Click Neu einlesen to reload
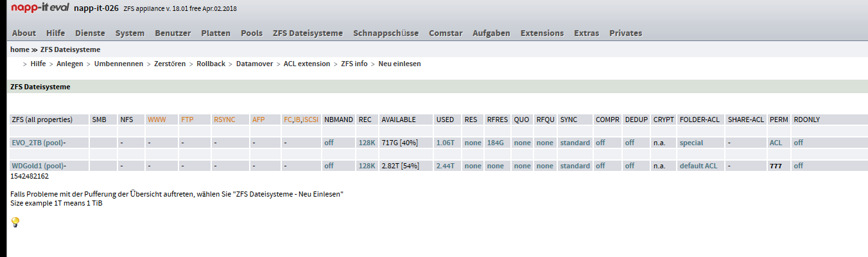 399,64
